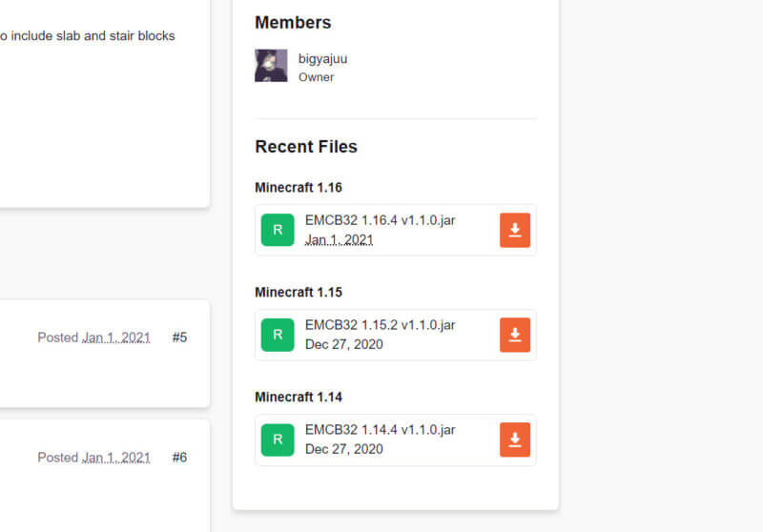The width and height of the screenshot is (763, 532).
Task: Open the bigyajuu member profile link
Action: tap(322, 58)
